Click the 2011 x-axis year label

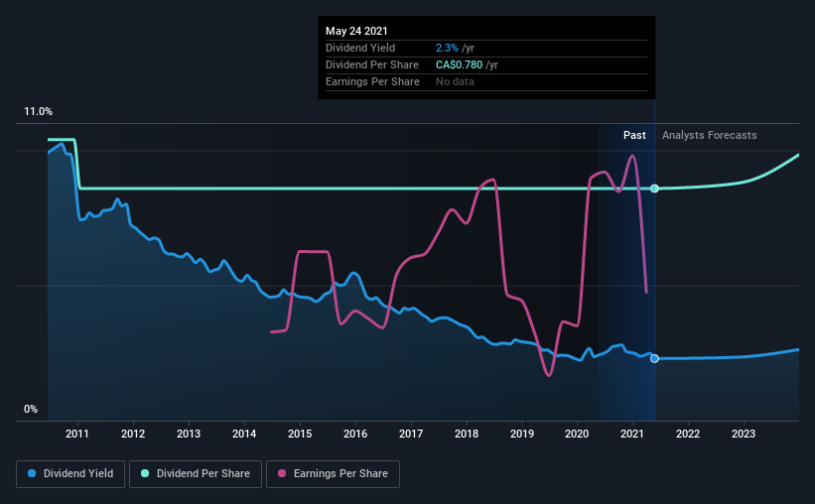tap(76, 434)
